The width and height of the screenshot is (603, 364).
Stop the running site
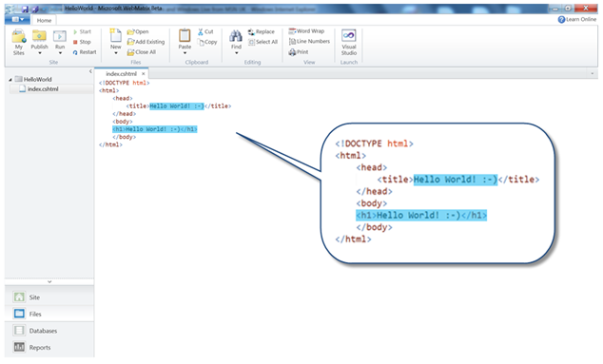point(82,42)
